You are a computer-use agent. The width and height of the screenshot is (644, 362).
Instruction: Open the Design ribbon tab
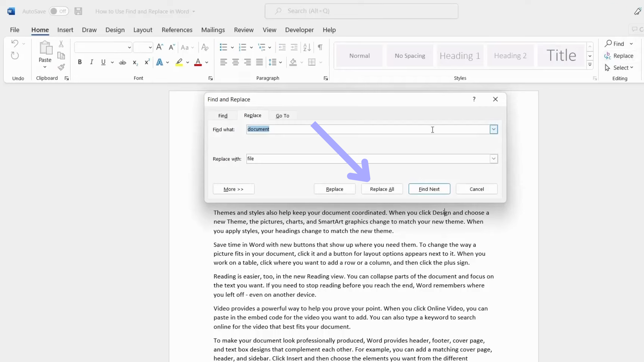(115, 30)
